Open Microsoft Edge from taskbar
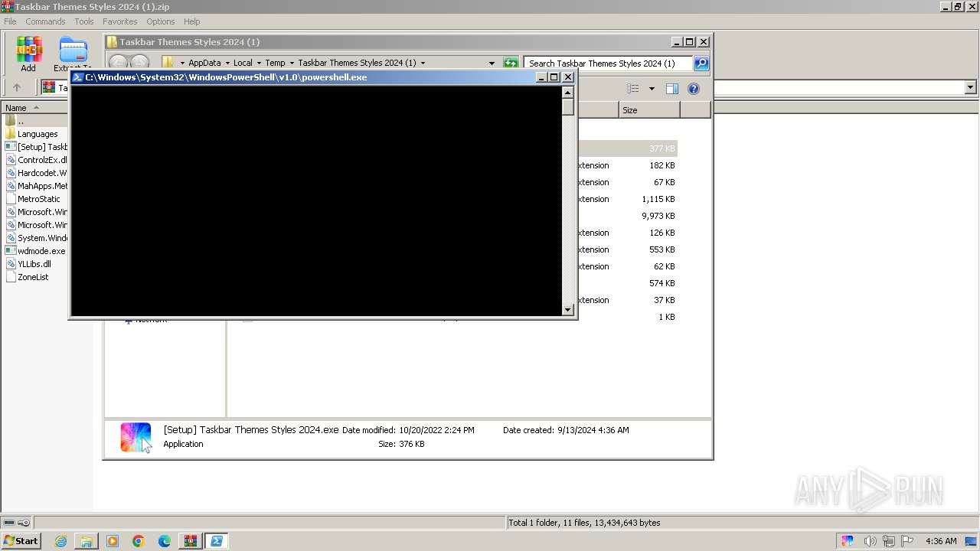The image size is (980, 551). [165, 541]
